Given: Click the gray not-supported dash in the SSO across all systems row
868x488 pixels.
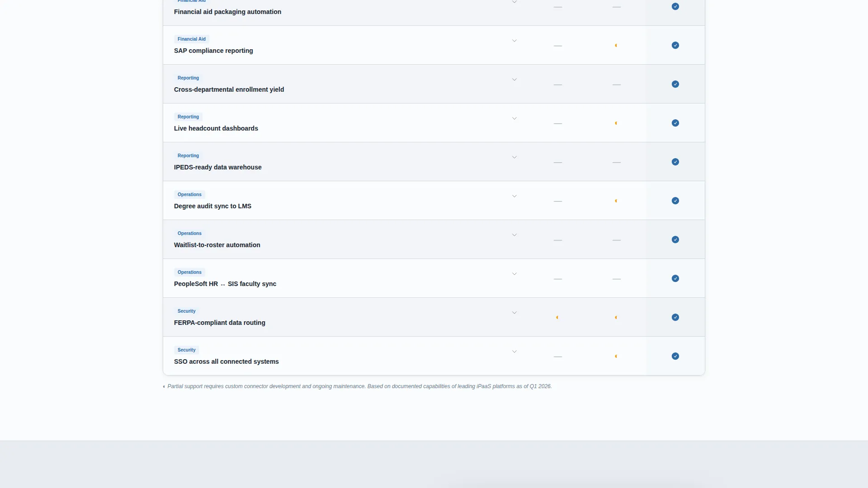Looking at the screenshot, I should (558, 357).
